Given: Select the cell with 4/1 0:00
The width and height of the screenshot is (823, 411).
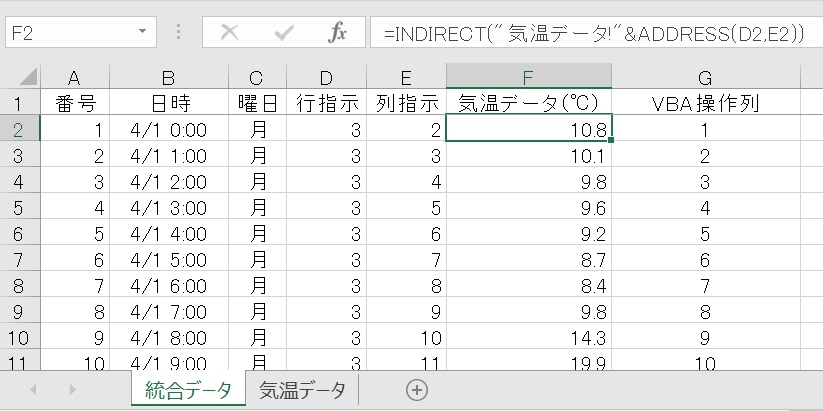Looking at the screenshot, I should (x=169, y=129).
